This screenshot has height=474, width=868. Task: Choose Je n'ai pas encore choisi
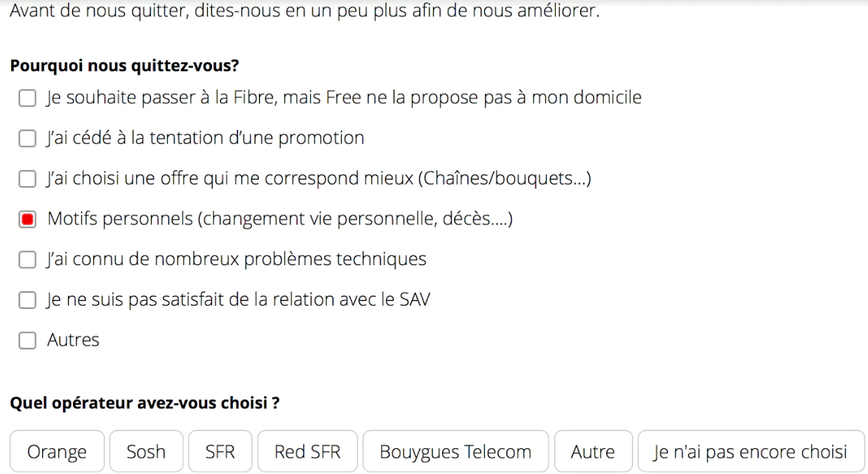coord(750,452)
